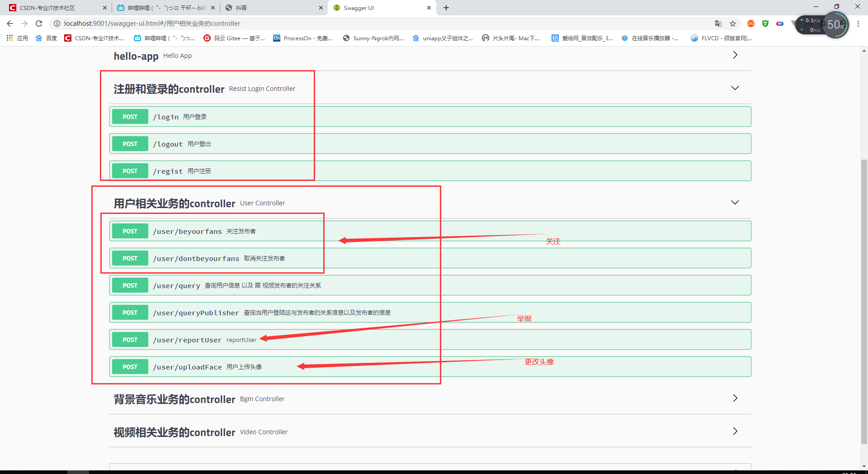Expand the POST /login operation

430,117
